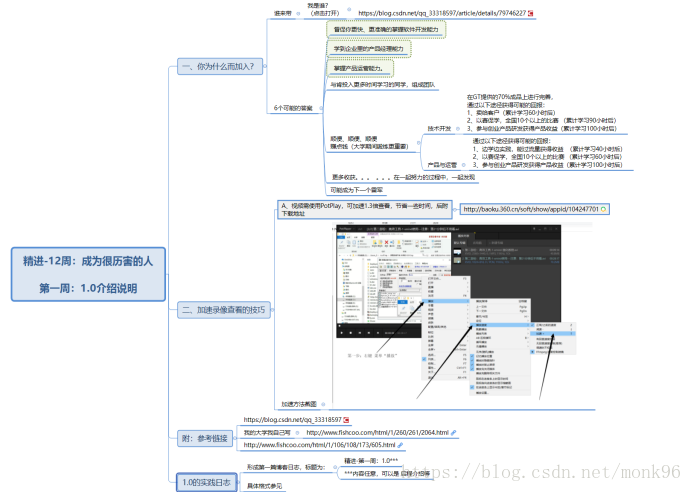Collapse the '产品与运营' subtopic toggle
Screen dimensions: 692x492
click(463, 165)
